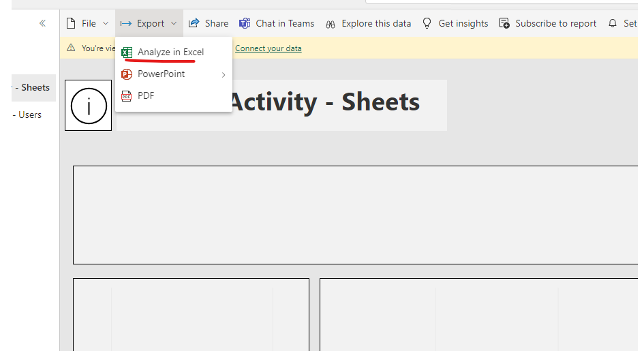Viewport: 644px width, 351px height.
Task: Click the Activity - Sheets title
Action: 324,102
